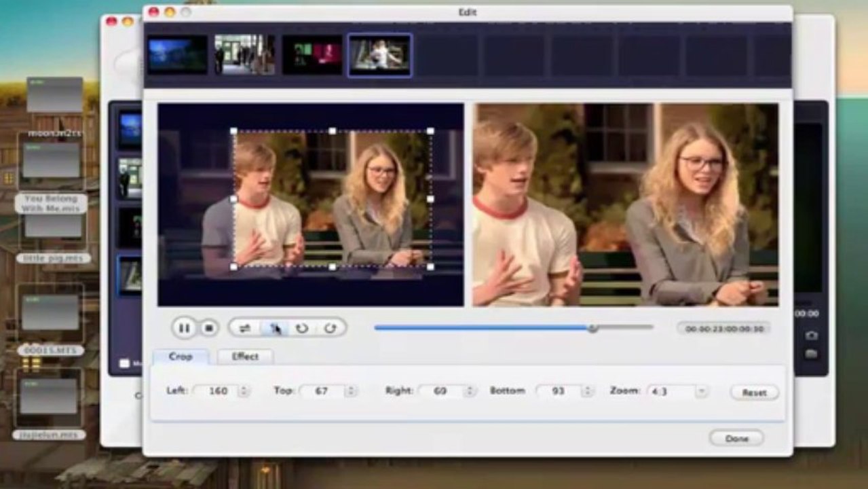Screen dimensions: 868x489
Task: Click the snapshot camera icon in background window
Action: click(x=811, y=336)
